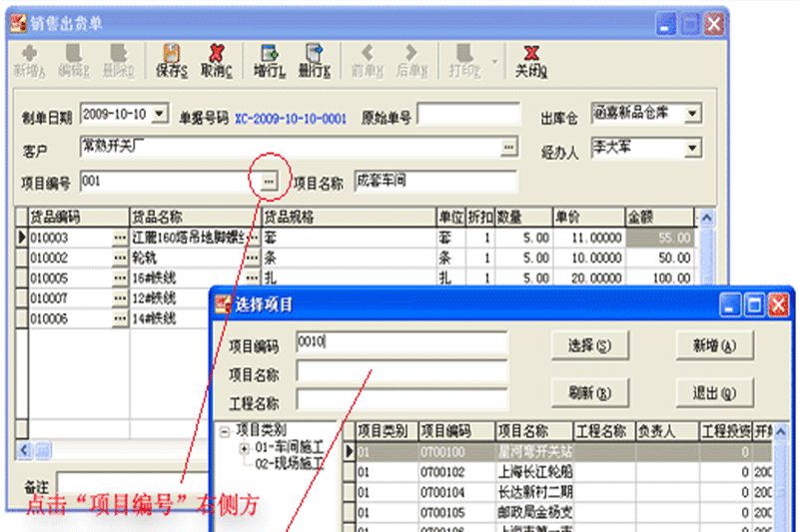
Task: Open customer lookup button beside 常熟开关厂
Action: (x=508, y=147)
